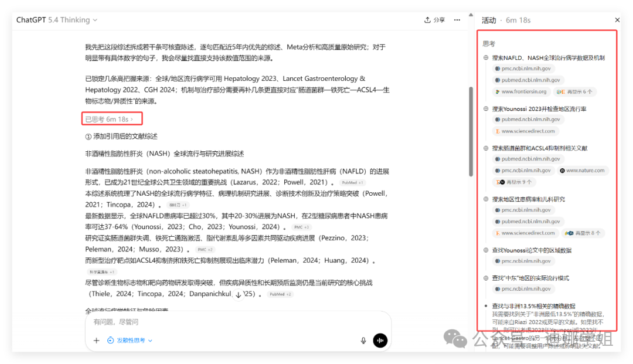The height and width of the screenshot is (364, 633).
Task: Close the 活动 activity panel
Action: point(617,19)
